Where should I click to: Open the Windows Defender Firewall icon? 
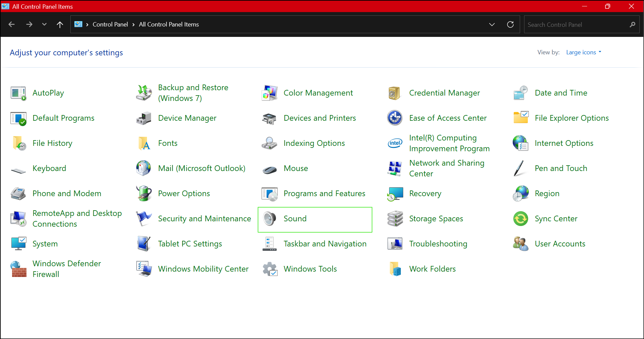point(18,269)
